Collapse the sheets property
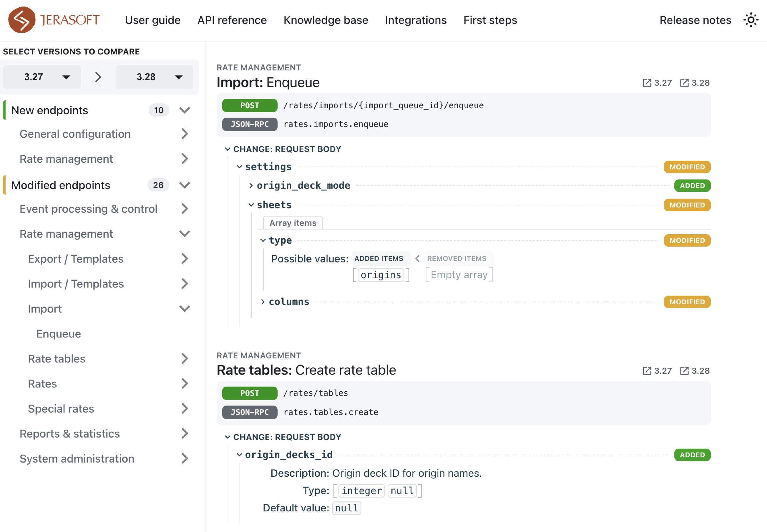The width and height of the screenshot is (767, 532). point(251,205)
